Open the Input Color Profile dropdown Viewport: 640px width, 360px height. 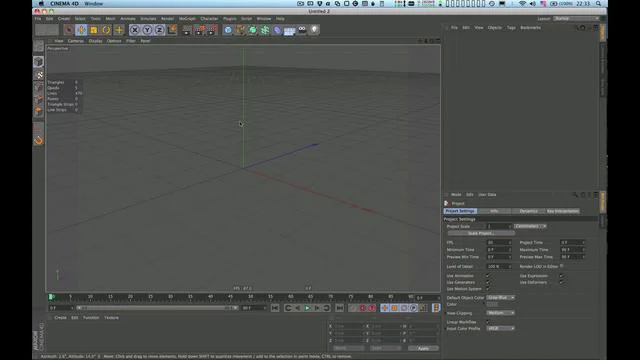501,329
